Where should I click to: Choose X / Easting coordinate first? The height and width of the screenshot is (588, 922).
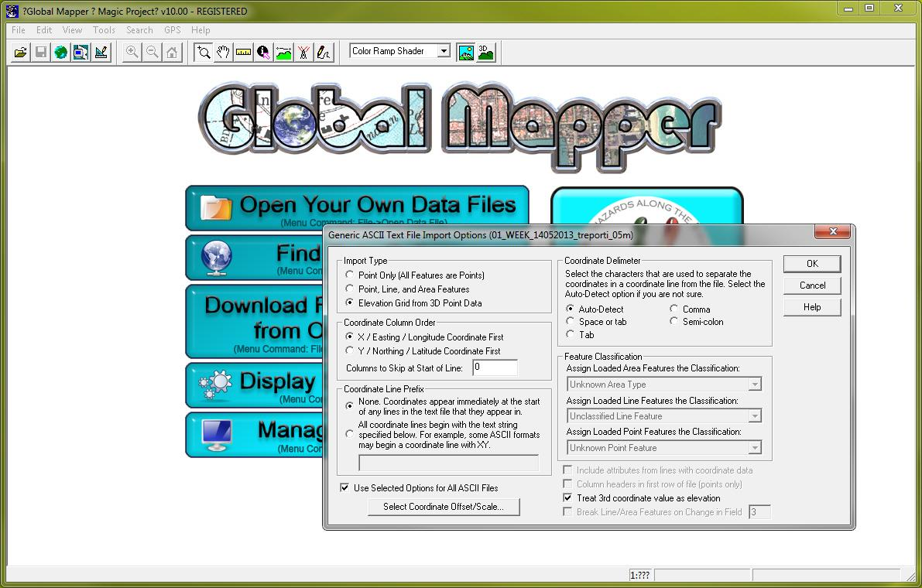coord(350,337)
